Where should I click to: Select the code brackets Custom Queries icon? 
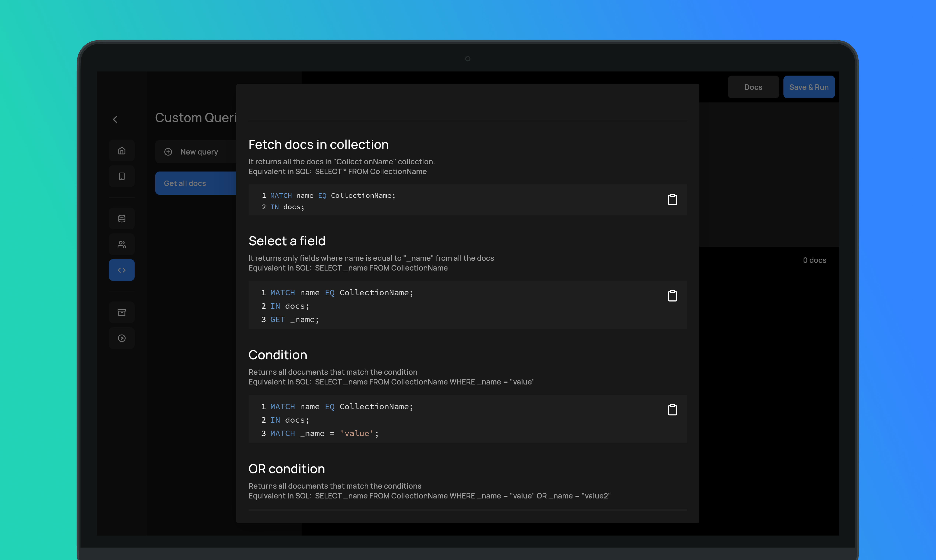tap(122, 270)
